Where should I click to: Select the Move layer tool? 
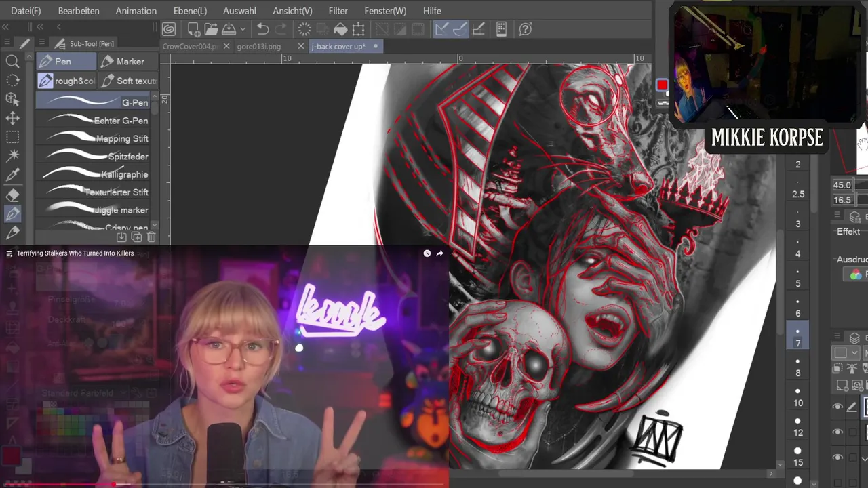click(x=12, y=119)
